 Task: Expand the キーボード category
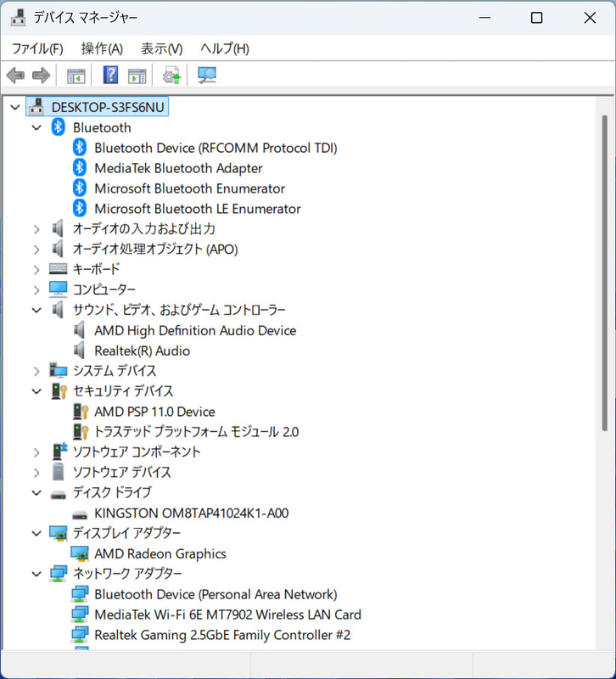pyautogui.click(x=36, y=269)
